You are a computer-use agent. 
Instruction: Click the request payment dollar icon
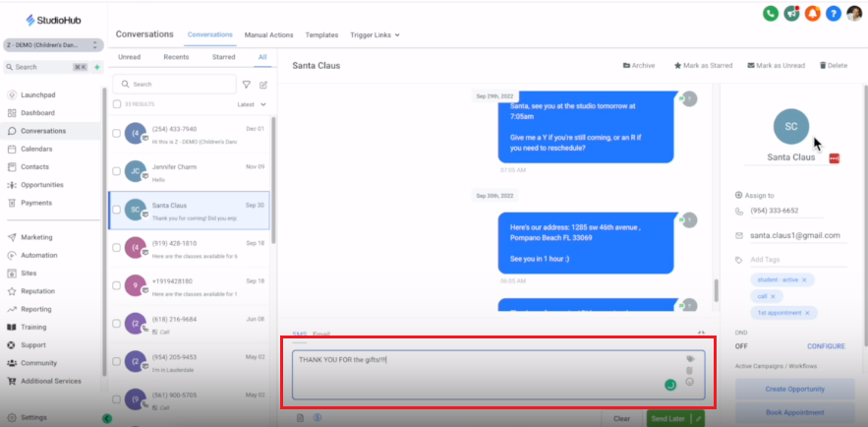pyautogui.click(x=318, y=417)
